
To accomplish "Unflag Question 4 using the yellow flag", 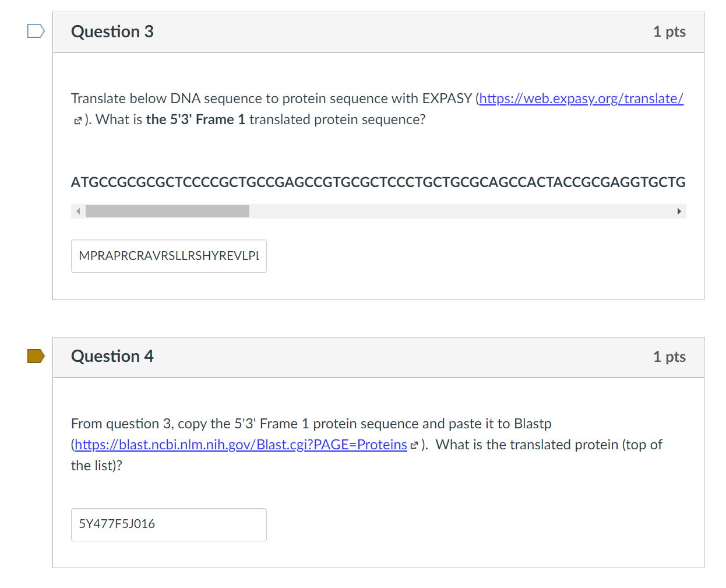I will [36, 356].
